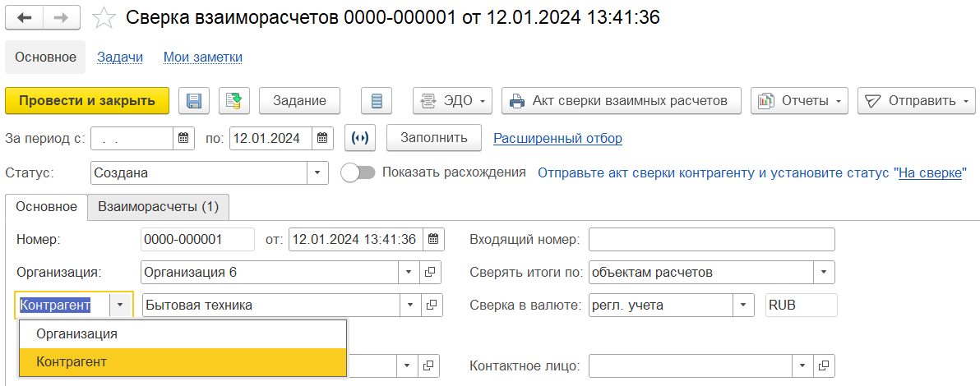The image size is (980, 386).
Task: Expand the Сверять итоги по dropdown
Action: (x=824, y=272)
